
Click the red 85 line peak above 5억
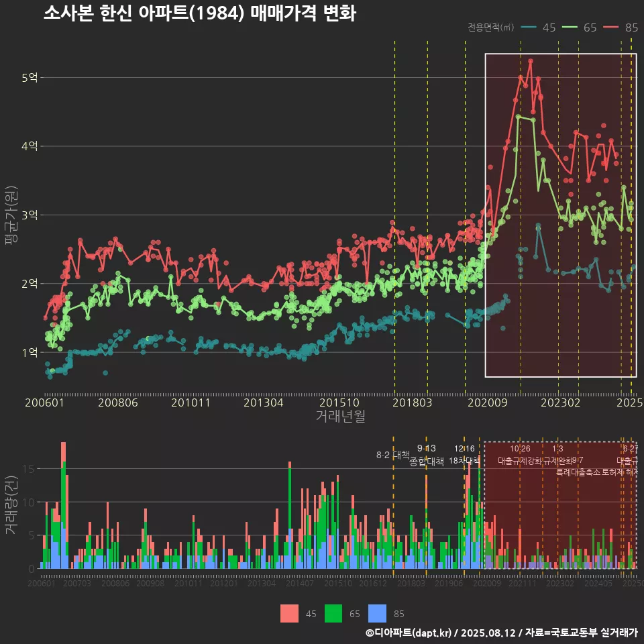click(x=531, y=61)
